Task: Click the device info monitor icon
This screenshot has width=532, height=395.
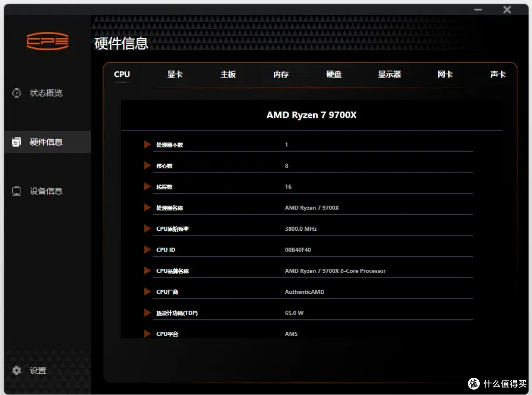Action: click(17, 191)
